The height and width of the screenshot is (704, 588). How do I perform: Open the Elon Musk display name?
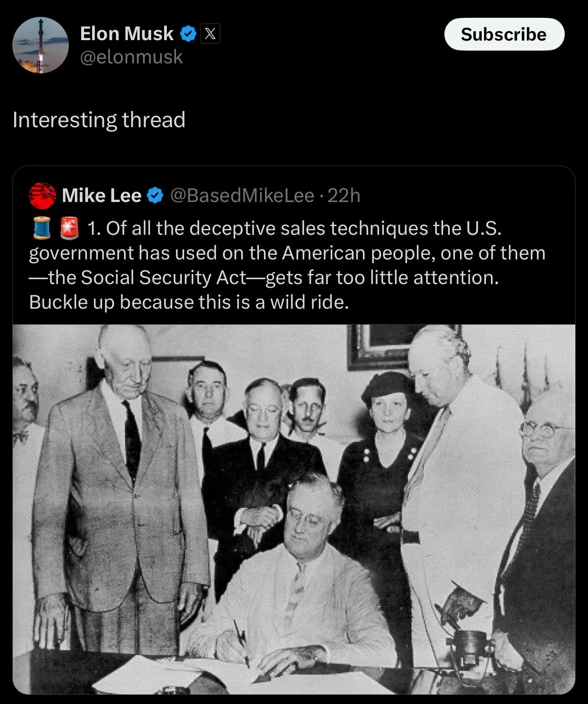[127, 34]
